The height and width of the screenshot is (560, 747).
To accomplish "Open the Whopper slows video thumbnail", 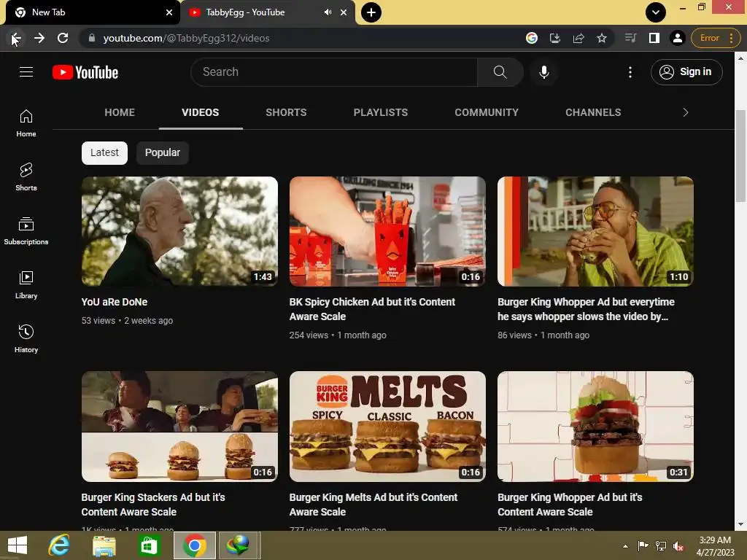I will 595,231.
